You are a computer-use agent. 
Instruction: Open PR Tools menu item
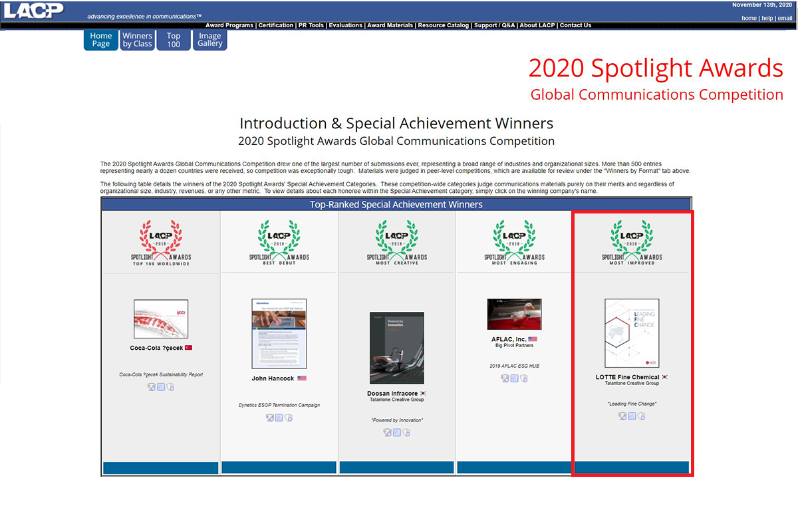click(311, 25)
